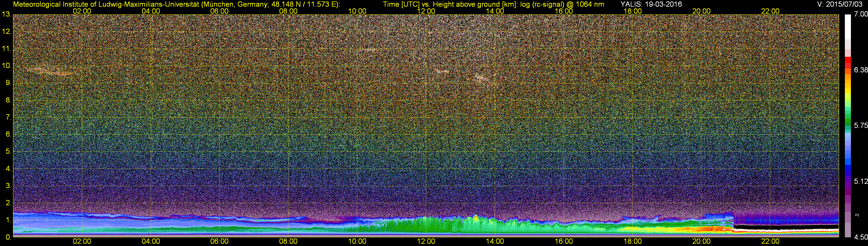868x246 pixels.
Task: Select 14:00 on the bottom time axis
Action: point(495,241)
